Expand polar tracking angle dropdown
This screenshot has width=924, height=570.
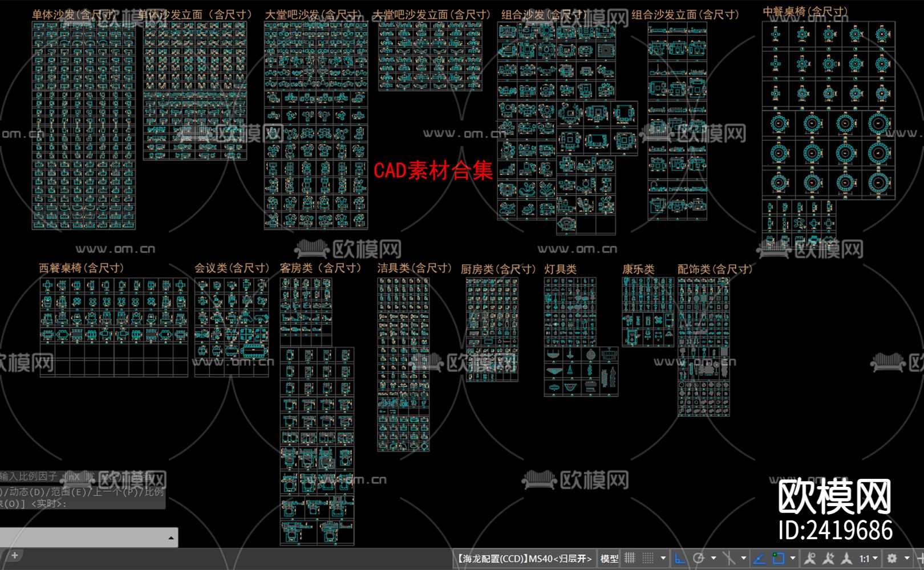coord(714,558)
